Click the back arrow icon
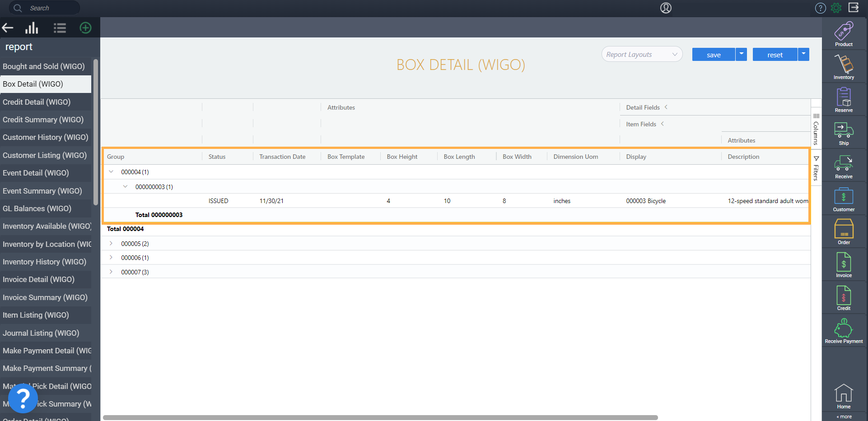The width and height of the screenshot is (868, 421). pyautogui.click(x=8, y=28)
